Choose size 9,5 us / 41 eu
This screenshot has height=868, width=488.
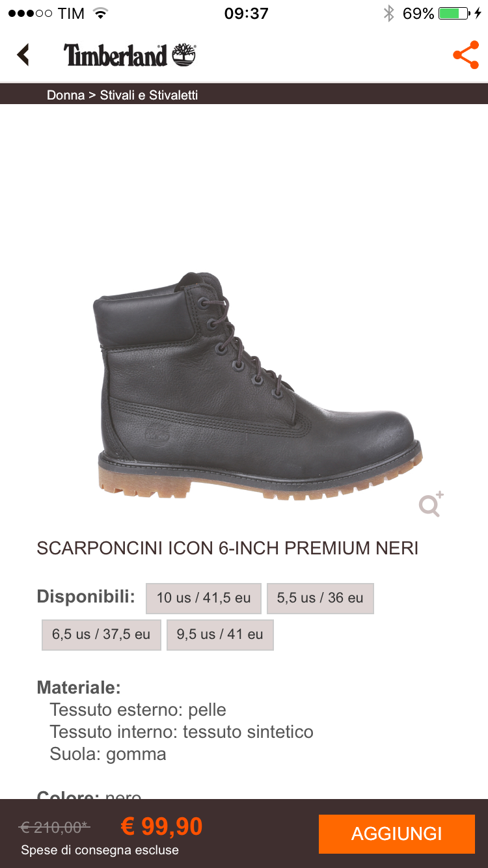coord(220,634)
